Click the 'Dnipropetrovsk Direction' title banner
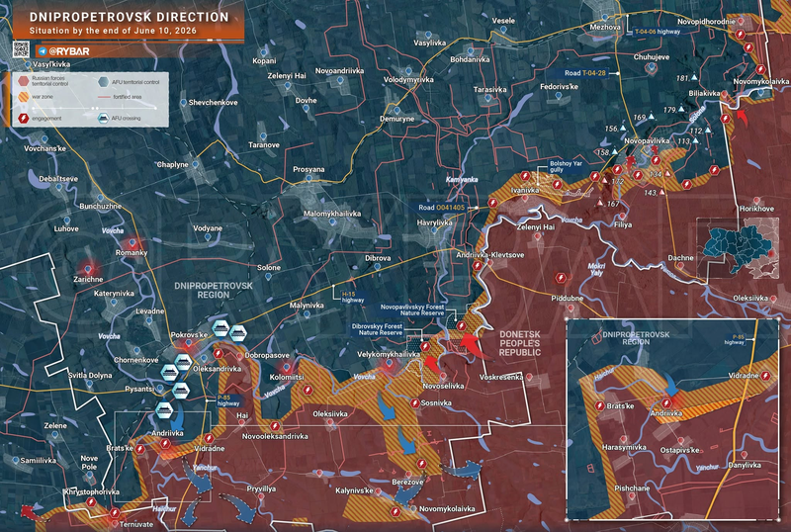 tap(130, 17)
